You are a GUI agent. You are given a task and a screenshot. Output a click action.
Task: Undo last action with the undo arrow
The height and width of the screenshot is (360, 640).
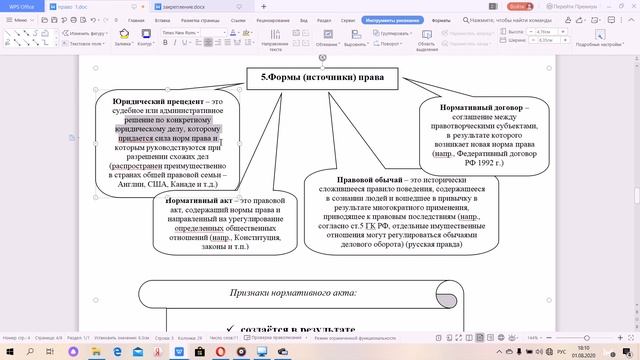[x=93, y=20]
